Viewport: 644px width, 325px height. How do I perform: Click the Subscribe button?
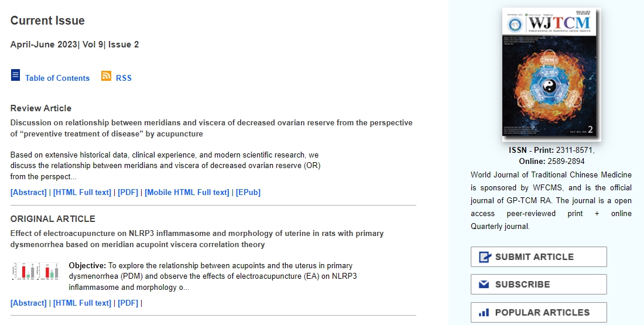(539, 285)
